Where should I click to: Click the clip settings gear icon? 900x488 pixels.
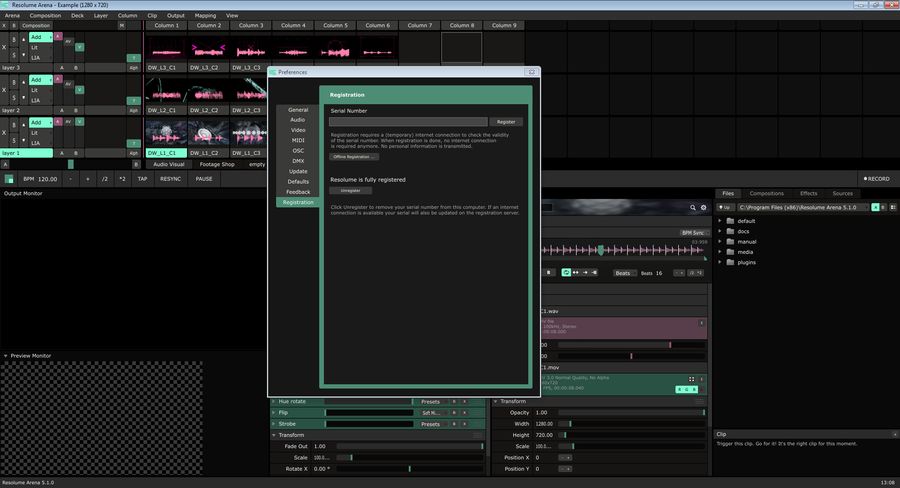pos(703,207)
